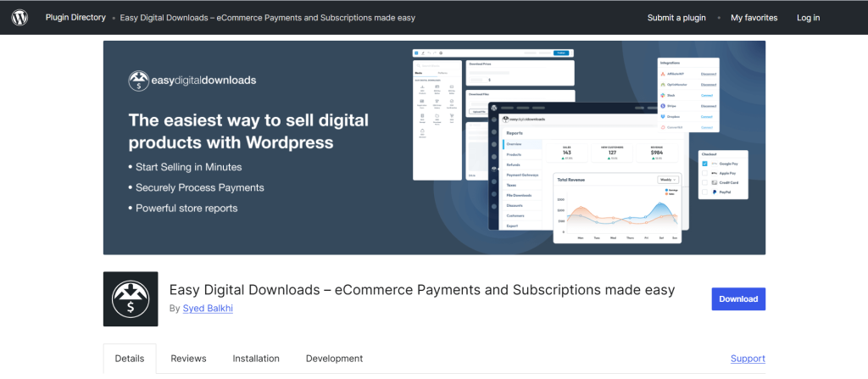Click Disconnect next to AffiliateWP
Screen dimensions: 868x379
(x=709, y=74)
